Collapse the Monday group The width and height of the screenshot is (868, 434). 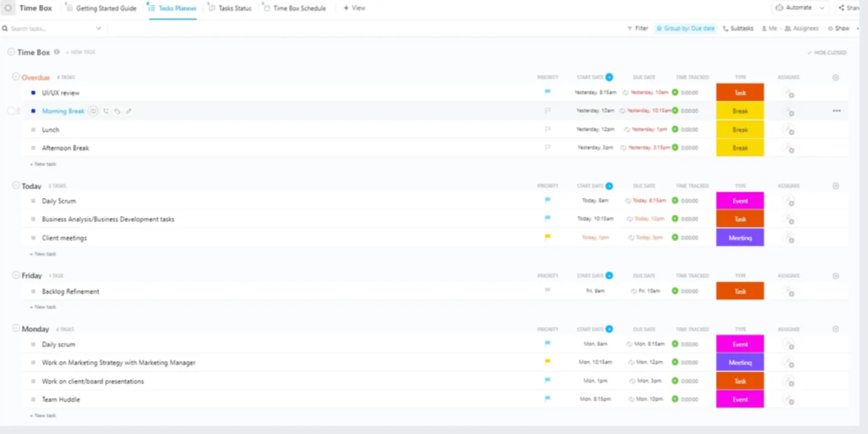[x=16, y=328]
